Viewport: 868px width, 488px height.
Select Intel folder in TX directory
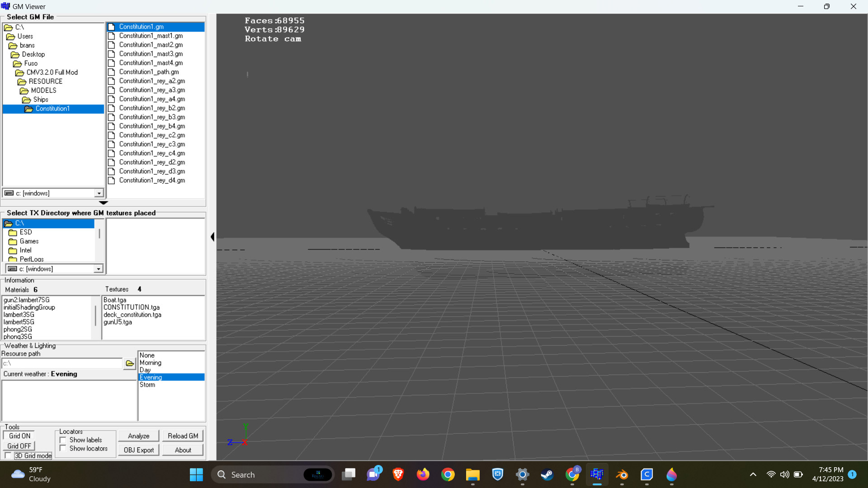(25, 250)
